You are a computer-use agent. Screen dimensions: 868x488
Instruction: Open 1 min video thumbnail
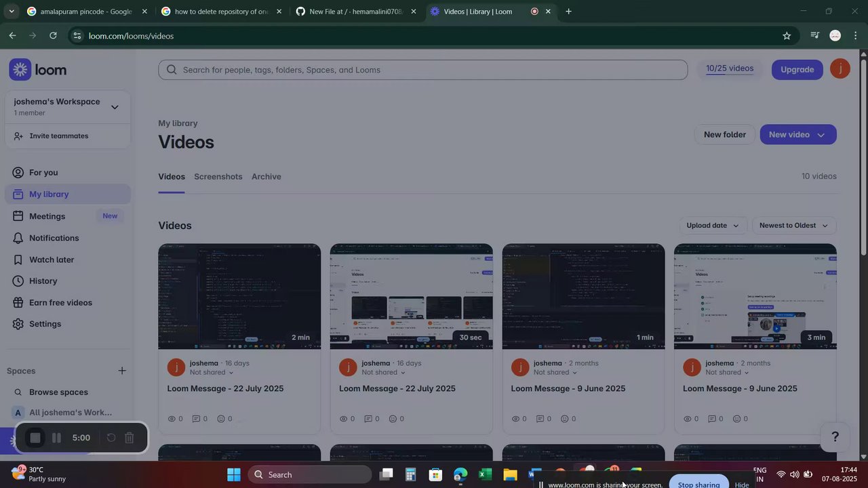coord(583,296)
